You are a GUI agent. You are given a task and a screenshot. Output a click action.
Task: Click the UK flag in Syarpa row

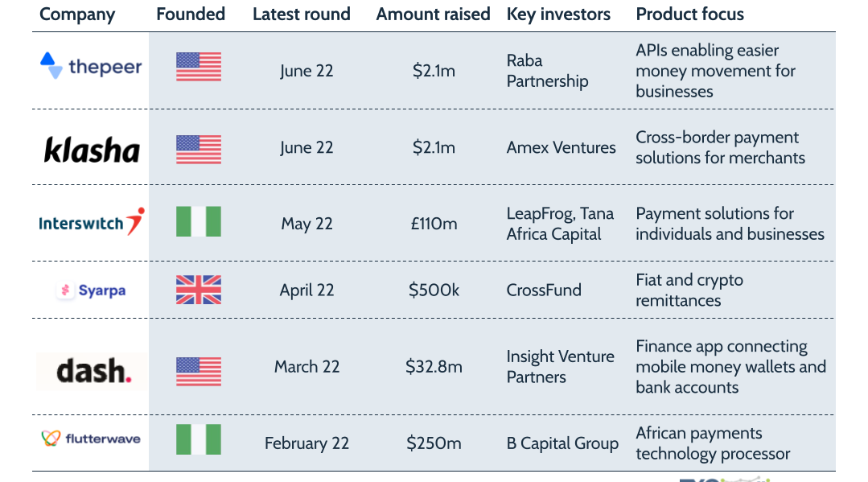tap(199, 290)
